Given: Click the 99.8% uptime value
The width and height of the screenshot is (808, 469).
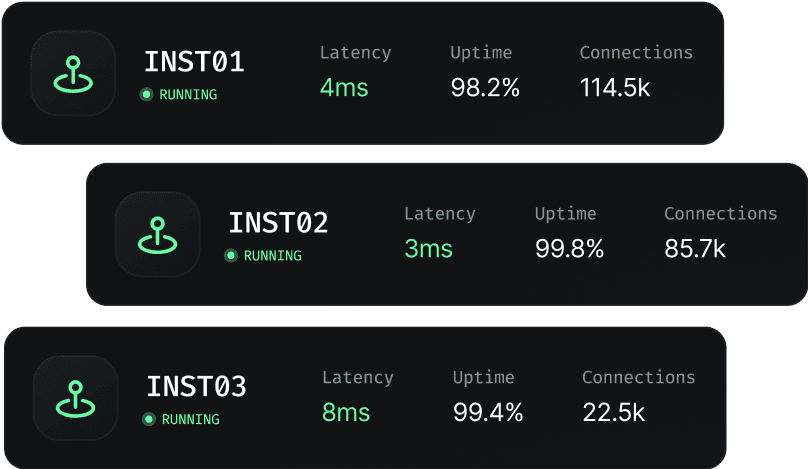Looking at the screenshot, I should [569, 249].
